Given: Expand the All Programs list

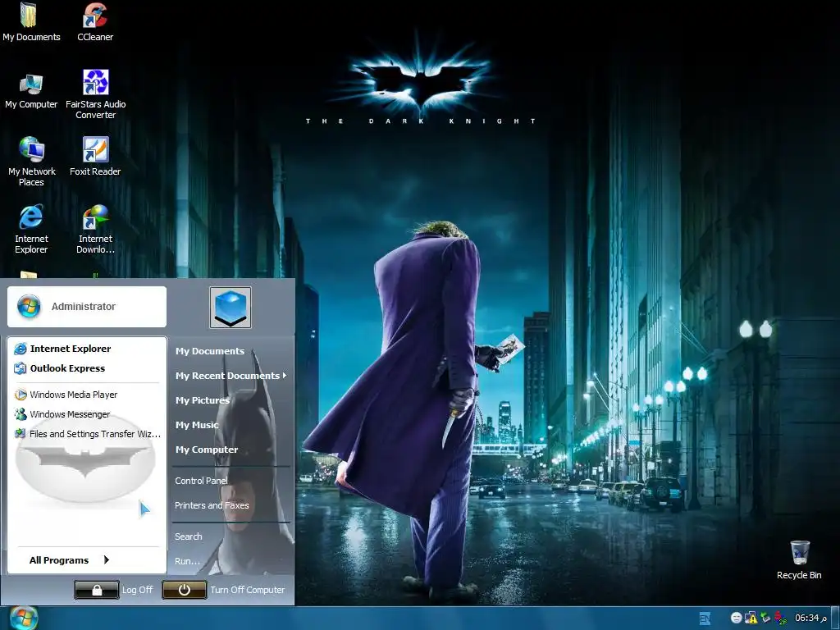Looking at the screenshot, I should coord(69,560).
